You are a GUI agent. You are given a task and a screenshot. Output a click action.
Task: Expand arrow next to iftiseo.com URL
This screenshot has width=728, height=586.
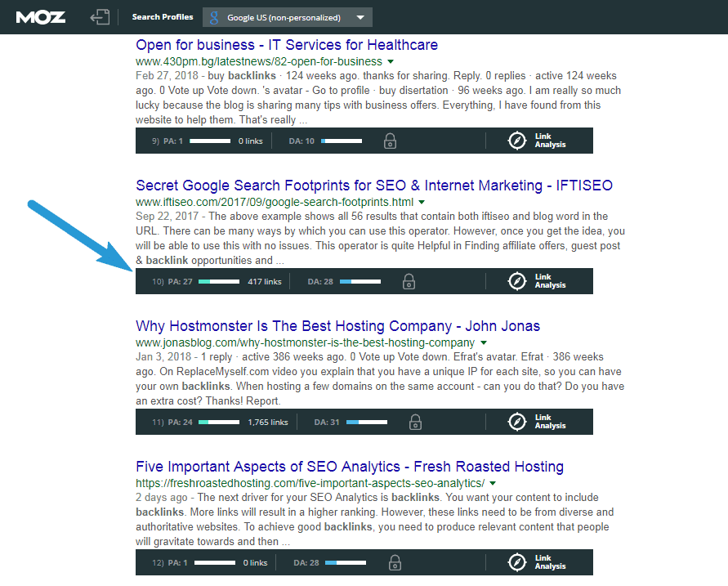click(422, 202)
